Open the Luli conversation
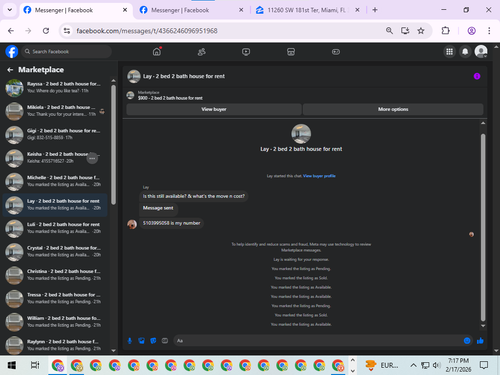The height and width of the screenshot is (375, 500). pos(55,228)
